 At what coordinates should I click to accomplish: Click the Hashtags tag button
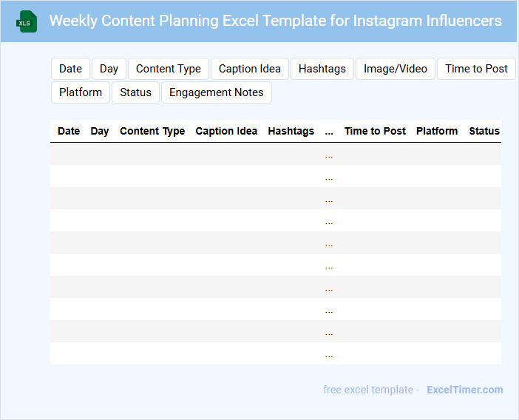[322, 69]
